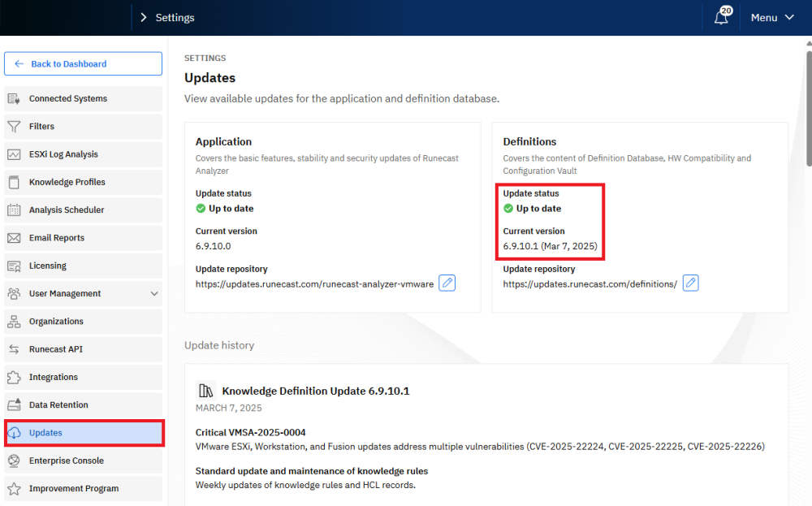Select the Analysis Scheduler calendar icon
Screen dimensions: 812x506
(x=13, y=210)
